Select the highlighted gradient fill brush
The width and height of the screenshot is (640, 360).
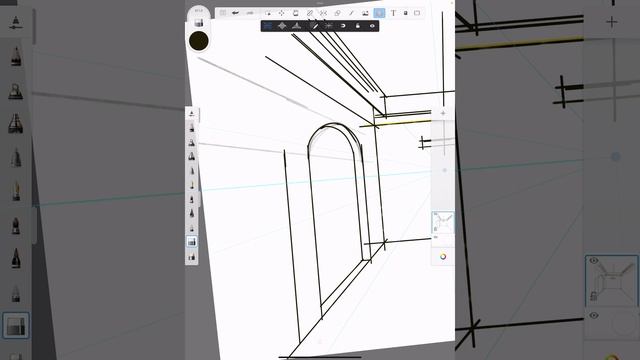click(192, 242)
